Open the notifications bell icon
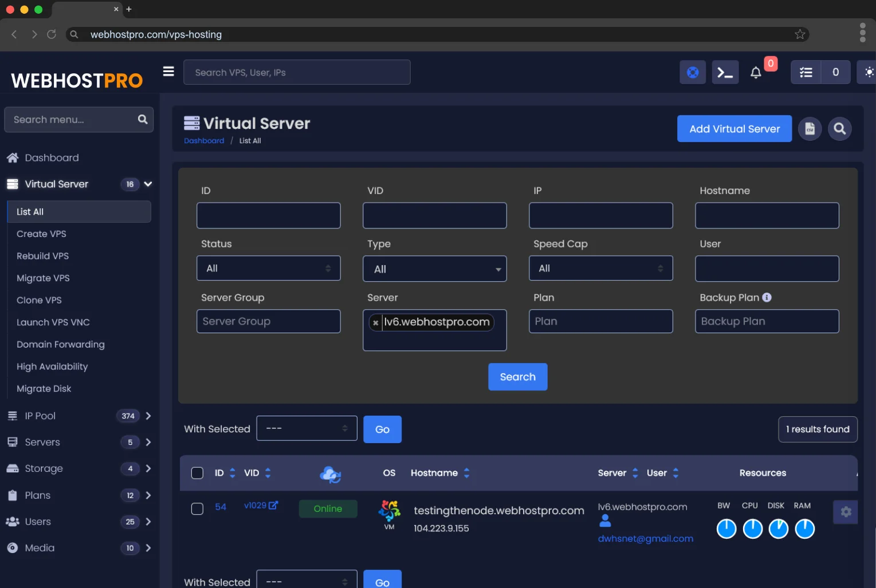 (x=756, y=73)
